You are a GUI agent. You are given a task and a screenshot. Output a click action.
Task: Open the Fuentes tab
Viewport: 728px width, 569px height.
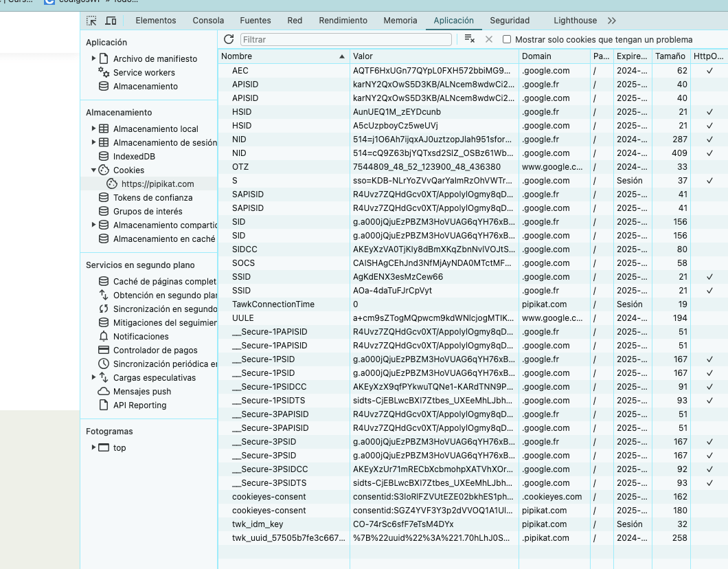pyautogui.click(x=255, y=21)
